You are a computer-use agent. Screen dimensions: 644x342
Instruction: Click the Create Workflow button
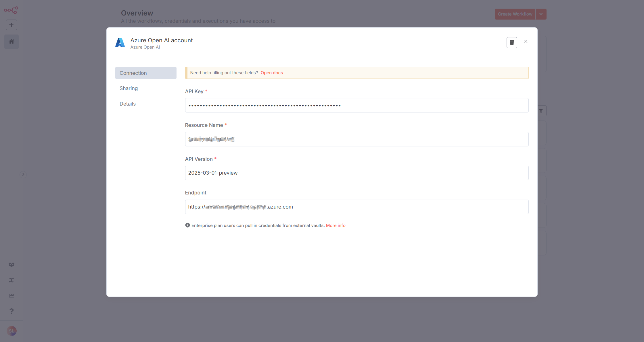(x=515, y=14)
